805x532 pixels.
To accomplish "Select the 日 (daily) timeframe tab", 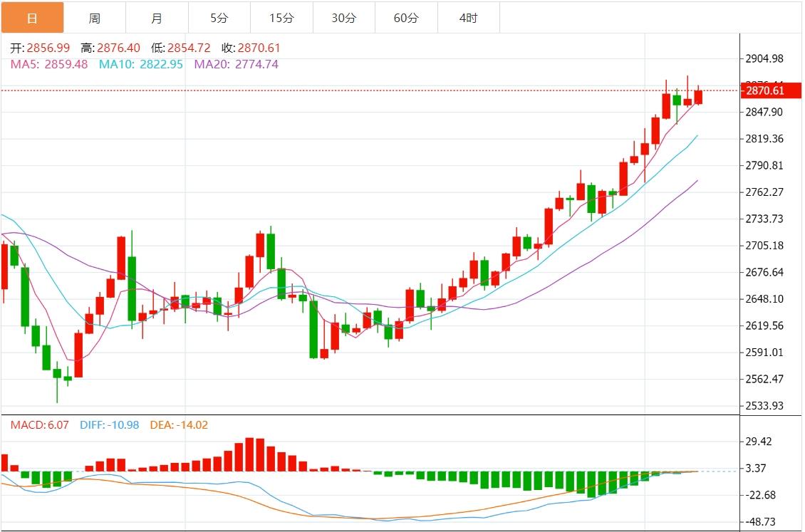I will tap(32, 18).
